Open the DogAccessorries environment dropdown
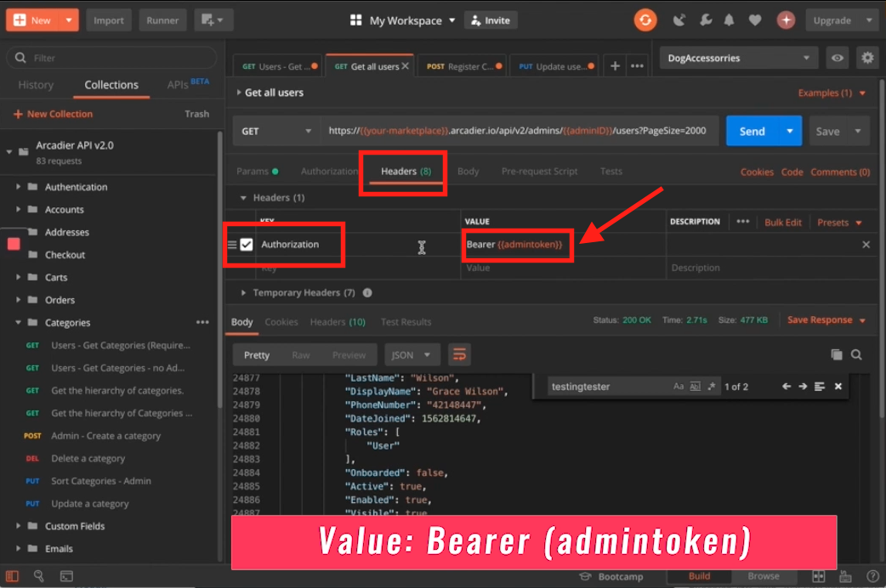This screenshot has width=886, height=588. point(739,58)
